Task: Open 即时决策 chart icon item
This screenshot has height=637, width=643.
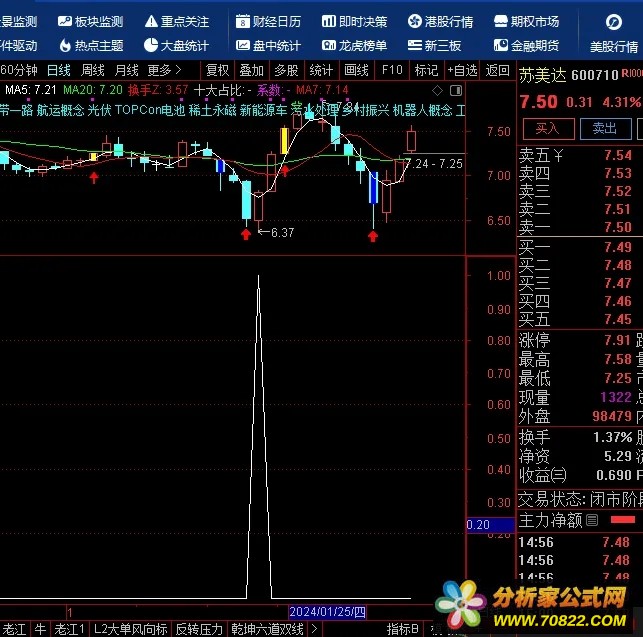Action: pos(354,21)
